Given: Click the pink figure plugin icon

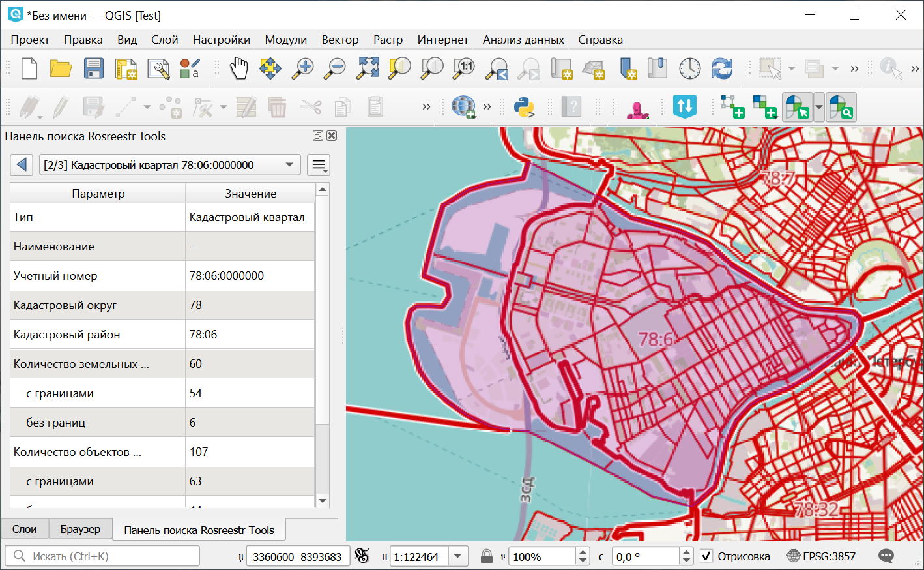Looking at the screenshot, I should click(637, 108).
